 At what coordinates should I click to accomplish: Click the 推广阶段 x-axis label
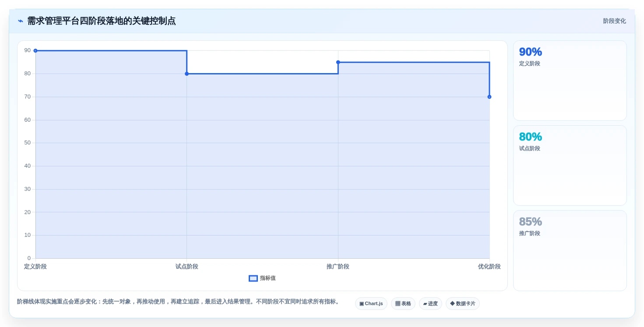pyautogui.click(x=338, y=267)
